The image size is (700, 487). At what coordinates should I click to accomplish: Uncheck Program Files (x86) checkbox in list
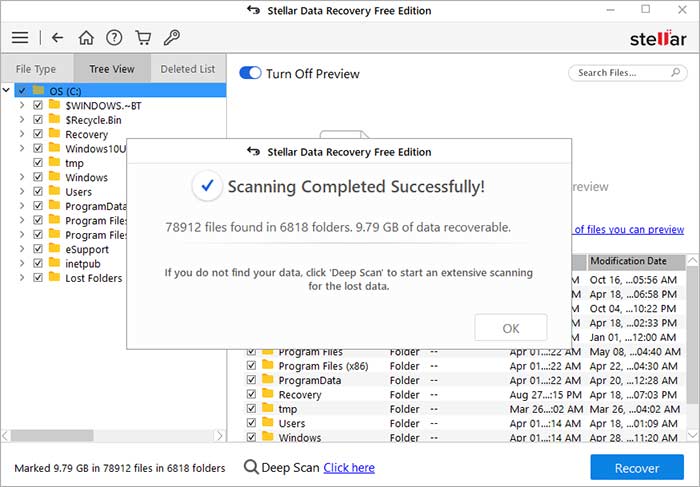pyautogui.click(x=251, y=366)
